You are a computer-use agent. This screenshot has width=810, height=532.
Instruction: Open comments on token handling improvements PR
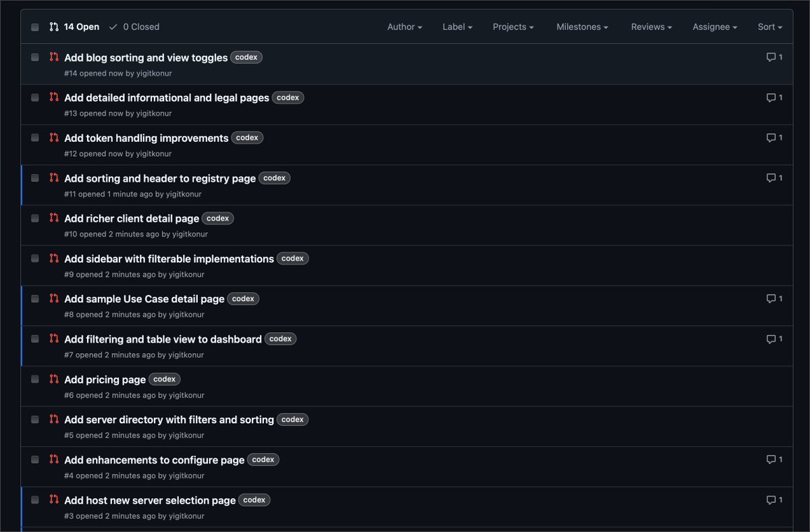point(774,138)
